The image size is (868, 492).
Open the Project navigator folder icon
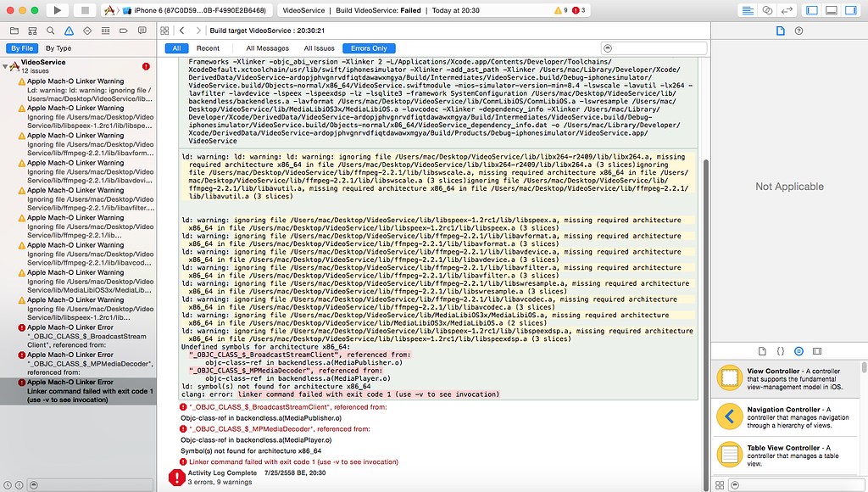coord(14,30)
